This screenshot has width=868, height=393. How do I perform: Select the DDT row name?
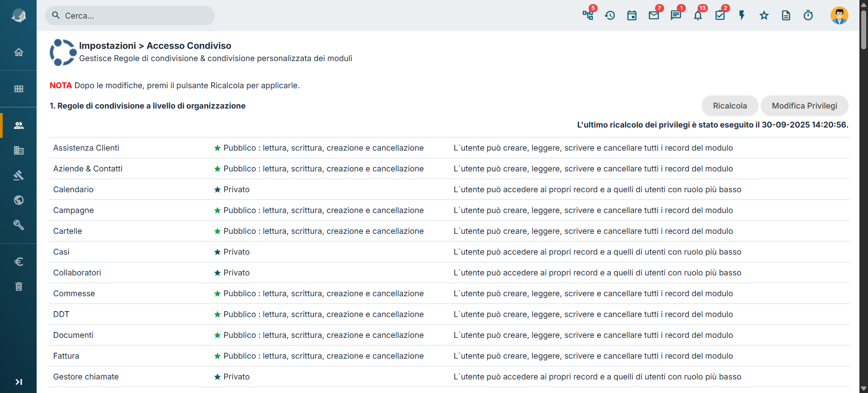point(61,314)
